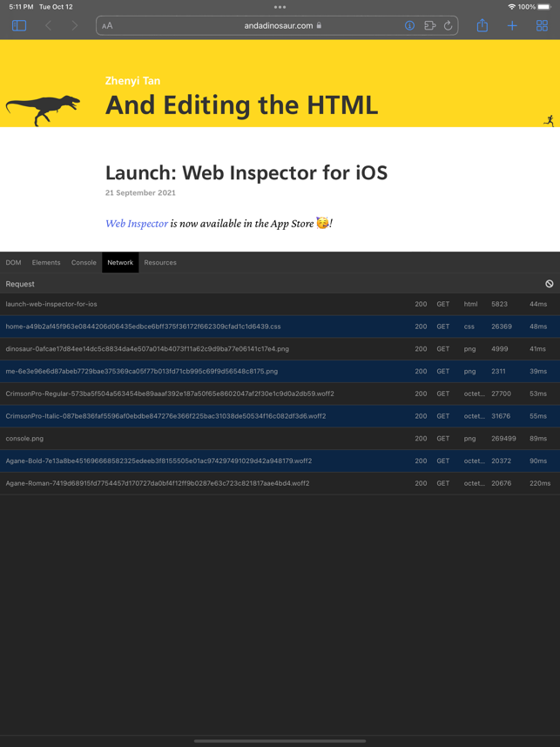
Task: Open the AA reader and text size menu
Action: (x=107, y=26)
